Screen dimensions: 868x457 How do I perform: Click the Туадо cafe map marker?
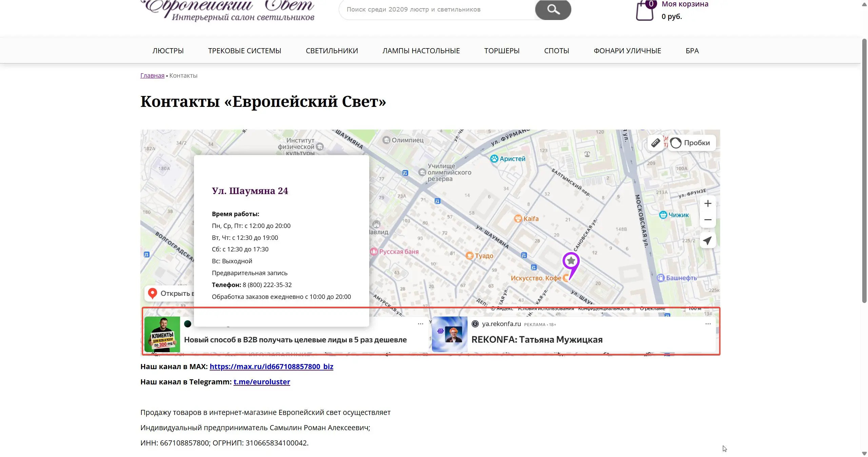(470, 256)
